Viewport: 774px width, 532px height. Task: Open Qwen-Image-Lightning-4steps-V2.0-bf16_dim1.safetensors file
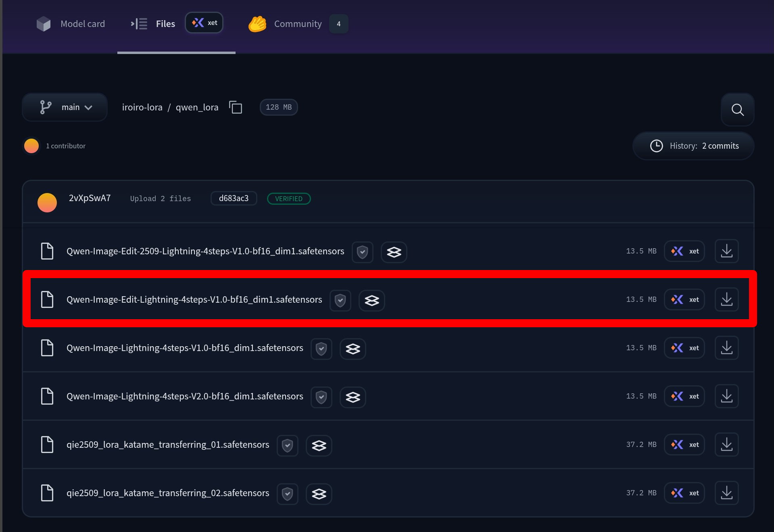pyautogui.click(x=185, y=396)
